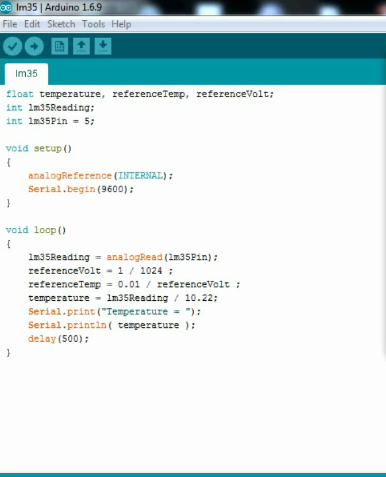Click the 'referenceVolt = 1 / 1024' line
Screen dimensions: 386x477
point(100,271)
